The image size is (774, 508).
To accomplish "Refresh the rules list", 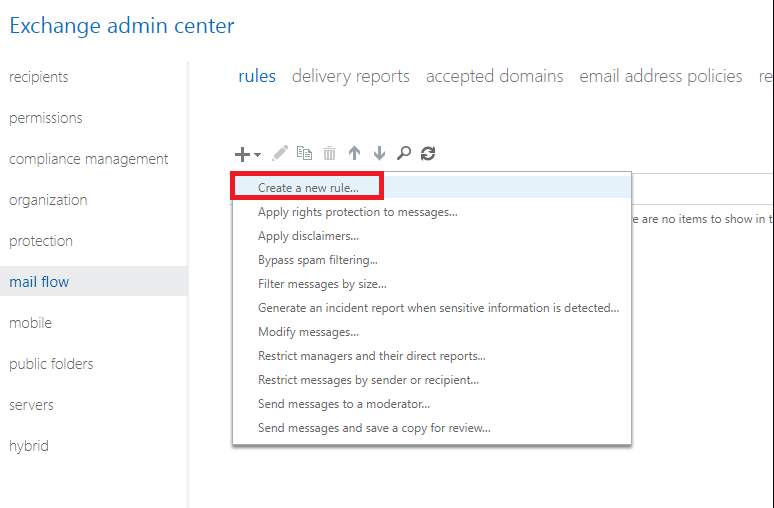I will (x=428, y=154).
